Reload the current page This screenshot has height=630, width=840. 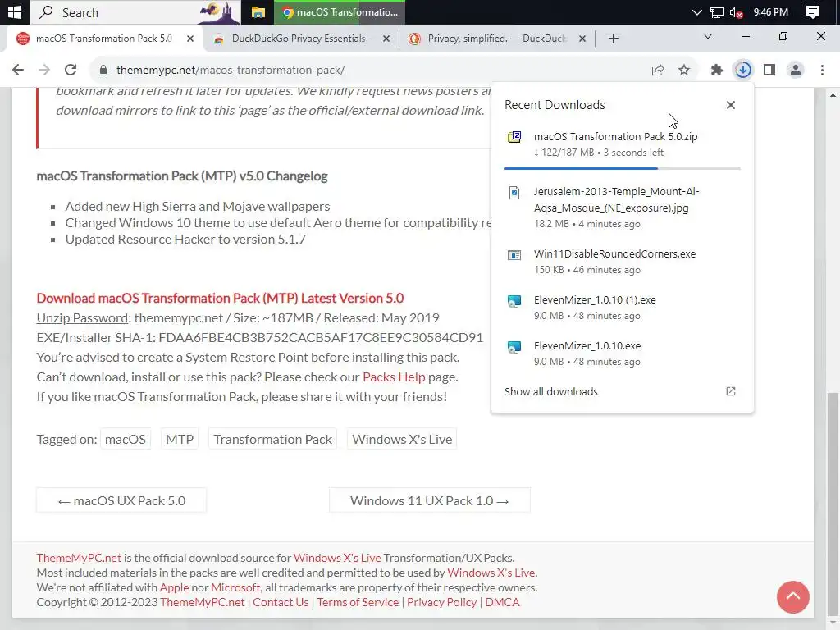click(x=71, y=70)
